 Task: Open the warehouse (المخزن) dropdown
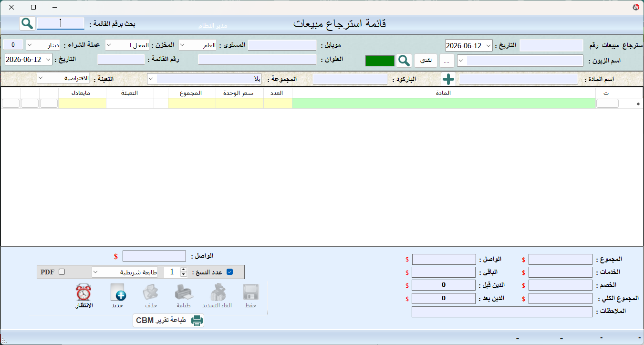point(109,45)
